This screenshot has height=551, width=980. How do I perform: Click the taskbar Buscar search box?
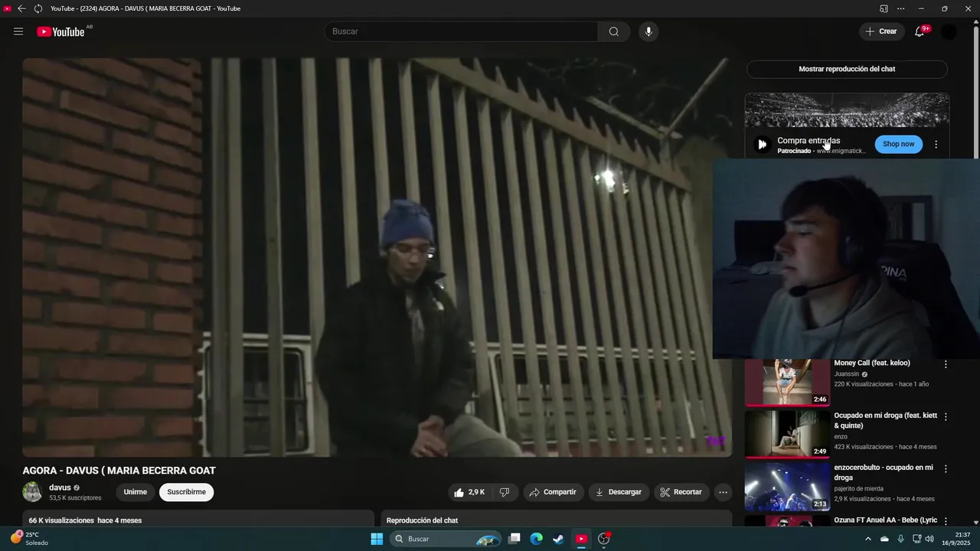[446, 539]
